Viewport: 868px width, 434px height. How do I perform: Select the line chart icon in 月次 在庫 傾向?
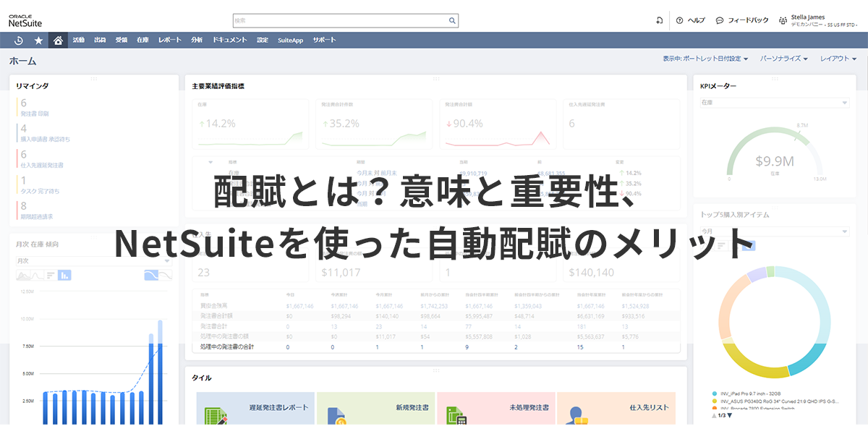point(38,275)
